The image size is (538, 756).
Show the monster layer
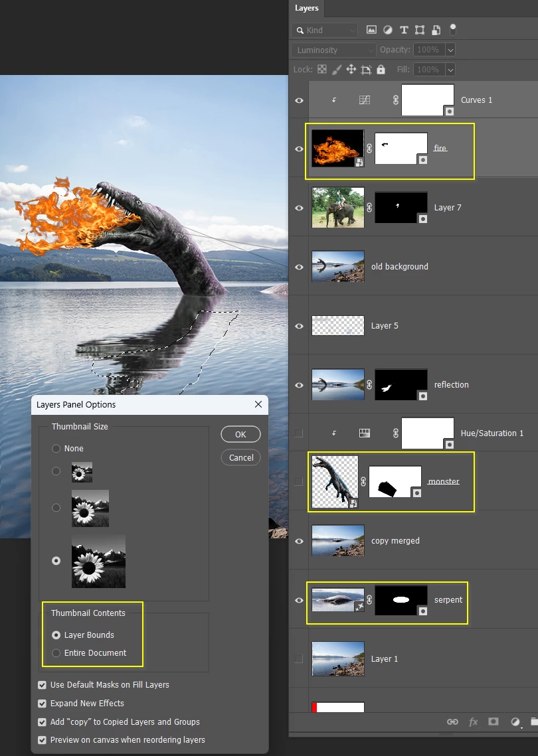click(x=299, y=482)
